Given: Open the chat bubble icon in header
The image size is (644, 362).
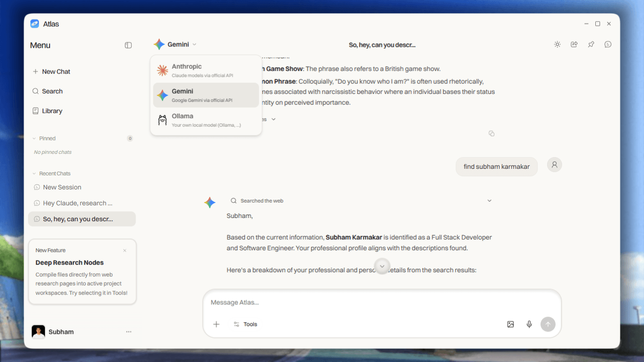Looking at the screenshot, I should click(607, 44).
